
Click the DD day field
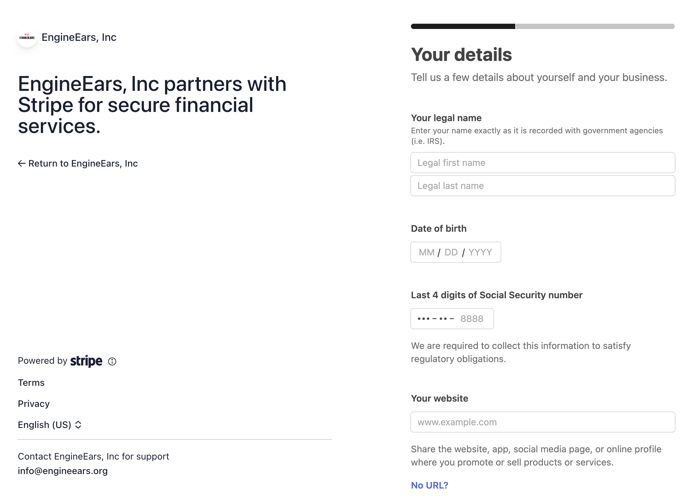tap(451, 253)
